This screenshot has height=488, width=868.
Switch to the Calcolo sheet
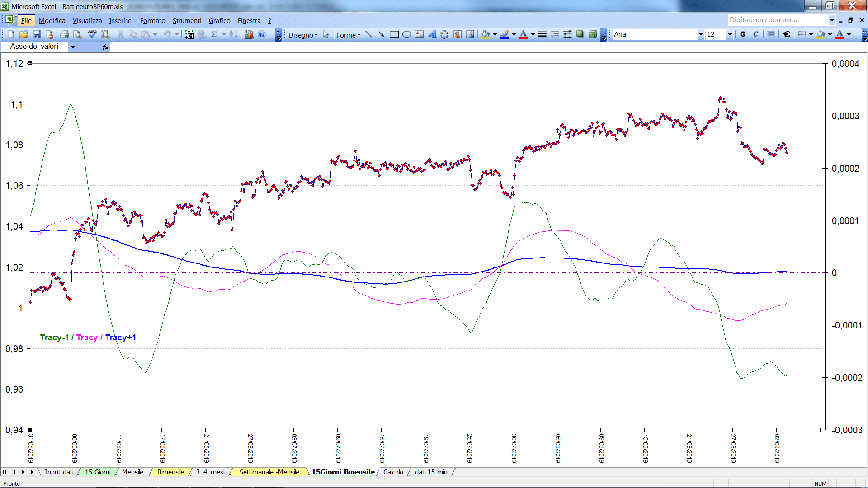click(393, 472)
